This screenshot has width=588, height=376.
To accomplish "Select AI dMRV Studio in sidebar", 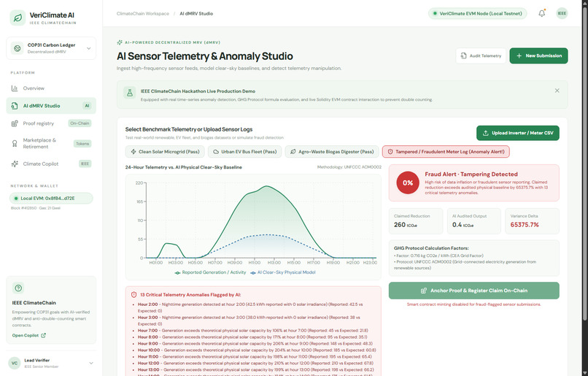I will [51, 106].
